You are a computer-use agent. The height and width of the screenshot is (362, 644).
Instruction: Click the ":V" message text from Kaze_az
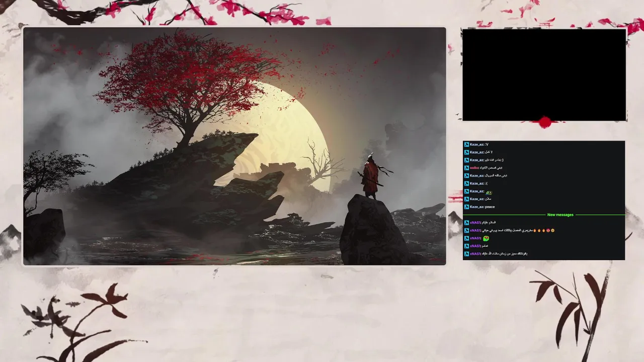click(x=487, y=144)
